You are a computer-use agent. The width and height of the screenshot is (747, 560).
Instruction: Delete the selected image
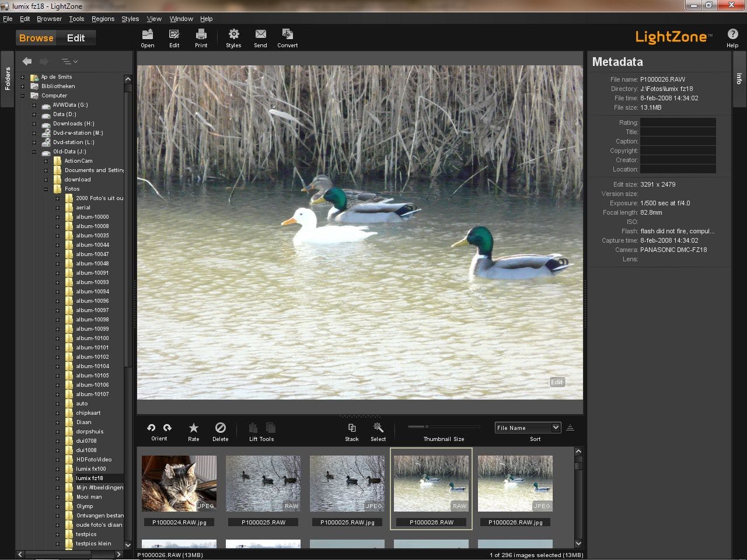pyautogui.click(x=220, y=428)
